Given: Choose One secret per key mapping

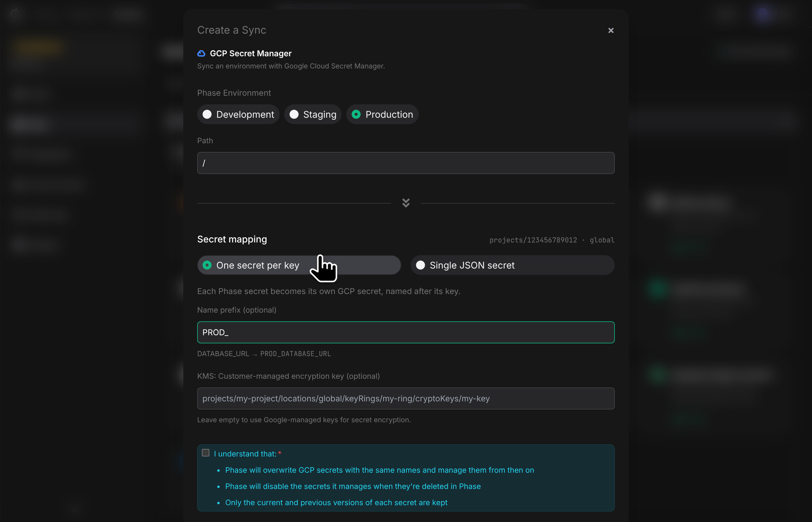Looking at the screenshot, I should pyautogui.click(x=299, y=265).
